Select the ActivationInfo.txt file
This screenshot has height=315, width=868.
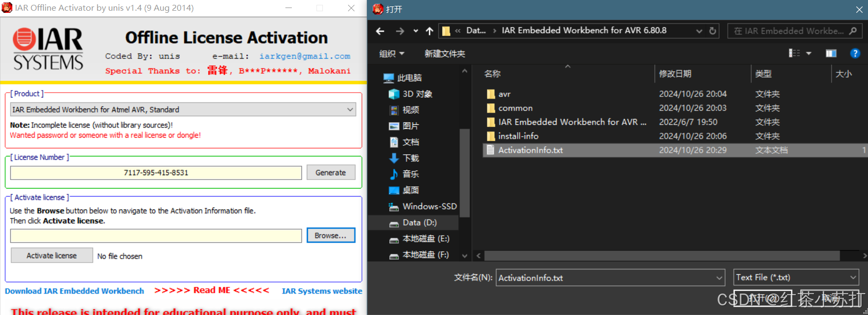point(530,150)
